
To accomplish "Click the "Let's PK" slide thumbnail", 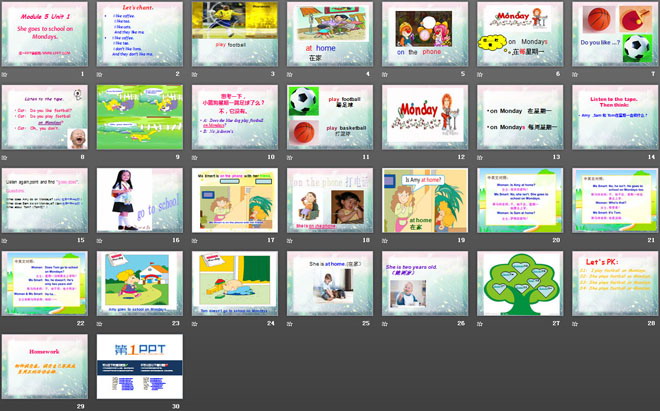I will 614,283.
